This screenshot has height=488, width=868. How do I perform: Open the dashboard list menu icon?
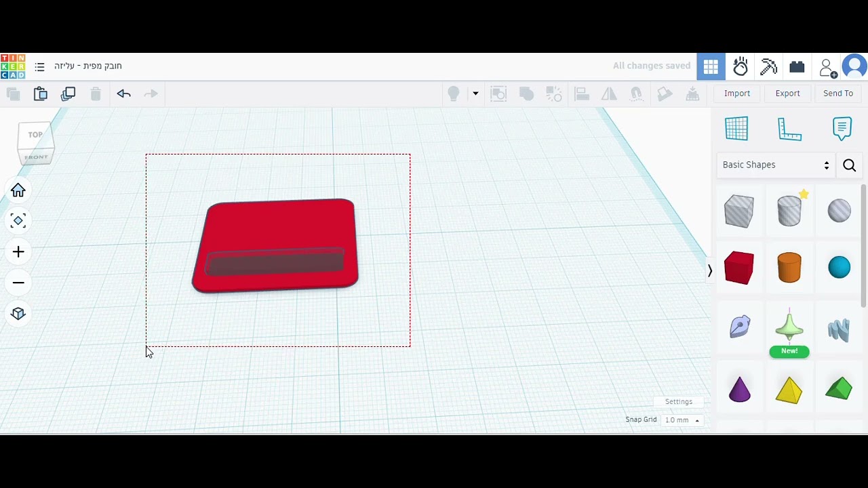(39, 66)
